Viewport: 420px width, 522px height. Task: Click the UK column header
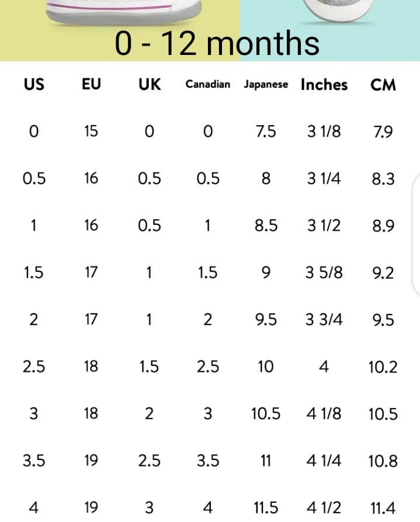coord(150,85)
